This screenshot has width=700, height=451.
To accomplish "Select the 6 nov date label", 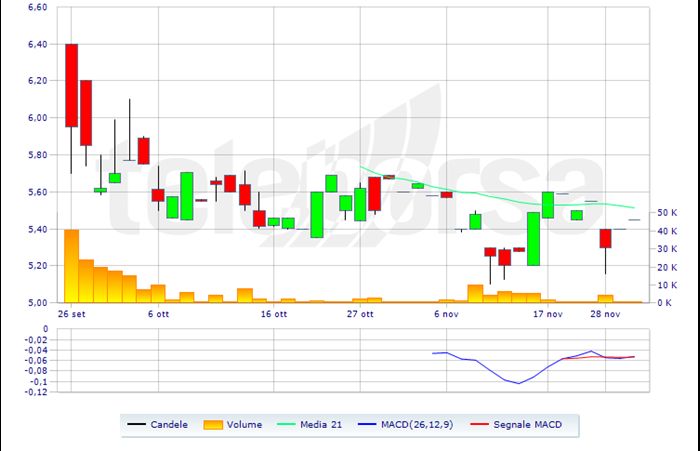I will pos(447,313).
